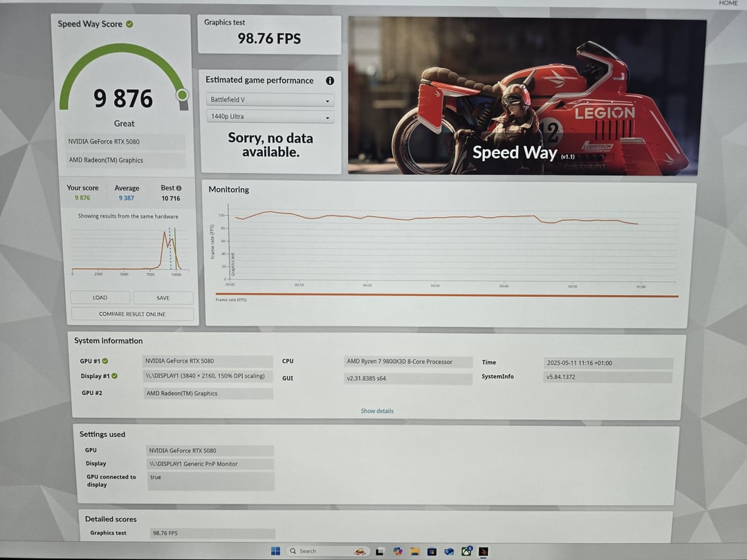Click the green check next to Display #1
Screen dimensions: 747x560
click(x=114, y=375)
